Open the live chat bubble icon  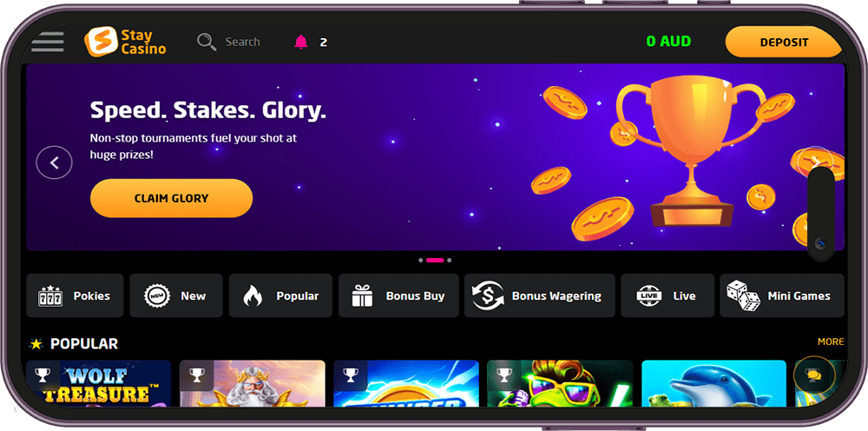pos(814,375)
